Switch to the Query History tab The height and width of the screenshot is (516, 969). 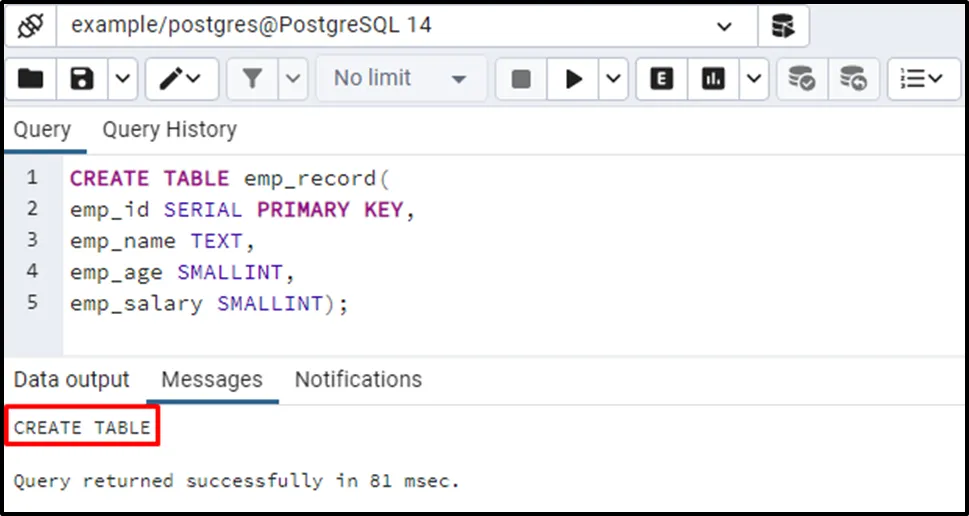click(169, 129)
